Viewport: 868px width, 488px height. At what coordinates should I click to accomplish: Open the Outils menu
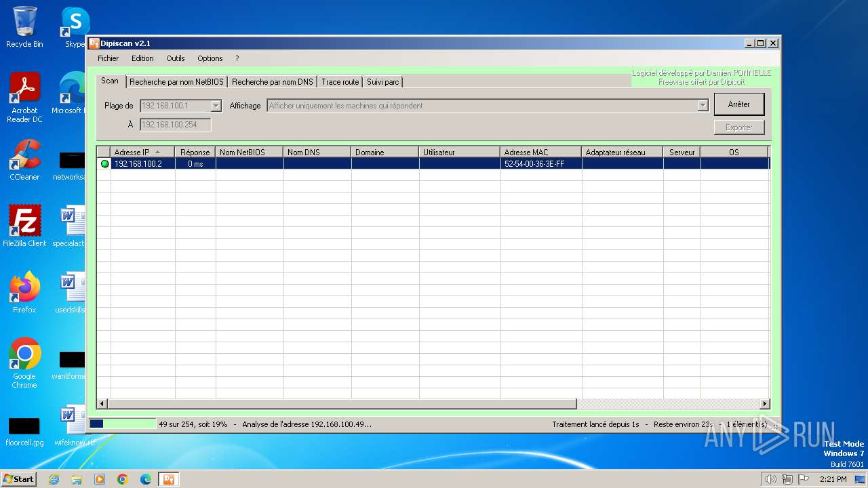(176, 58)
